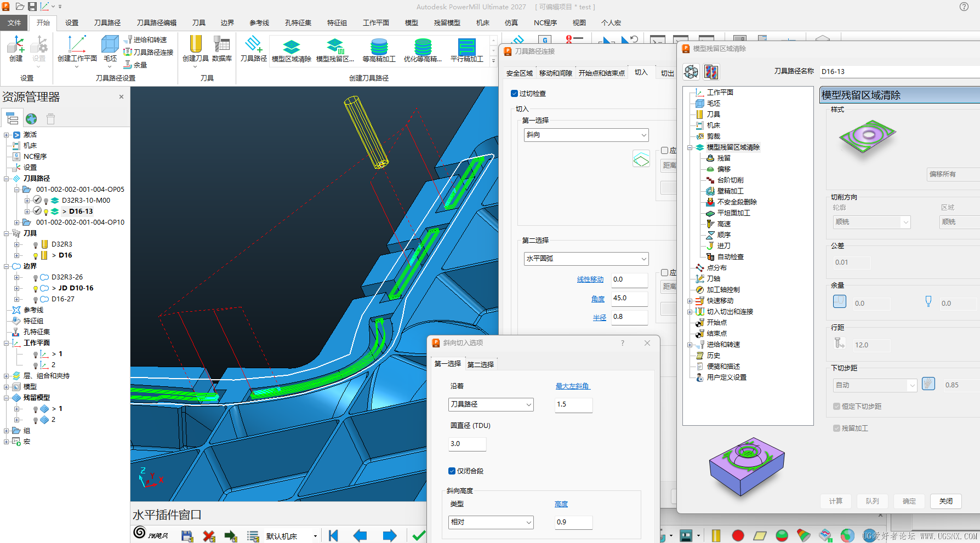Open the first choice lead-in (斜向) dropdown

[x=586, y=135]
